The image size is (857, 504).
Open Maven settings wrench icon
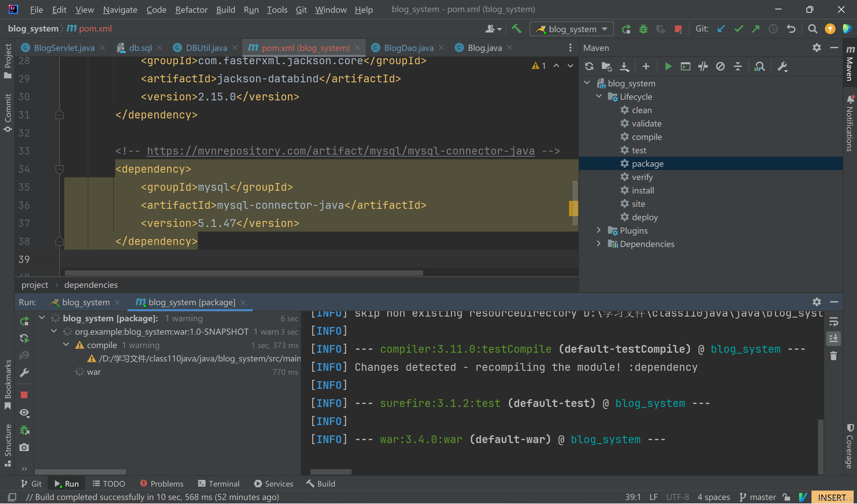[782, 66]
